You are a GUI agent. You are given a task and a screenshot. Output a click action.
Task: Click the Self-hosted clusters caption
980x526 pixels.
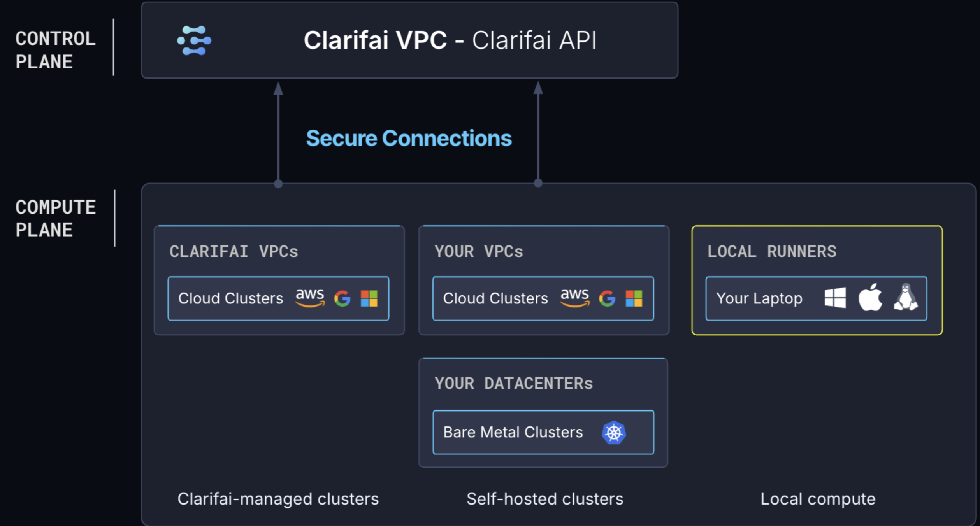(x=545, y=499)
